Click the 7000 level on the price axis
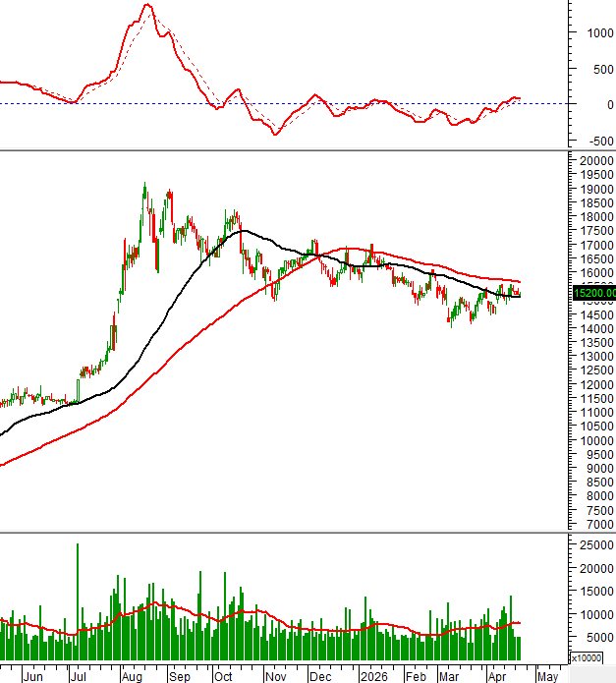The image size is (616, 683). click(x=599, y=526)
